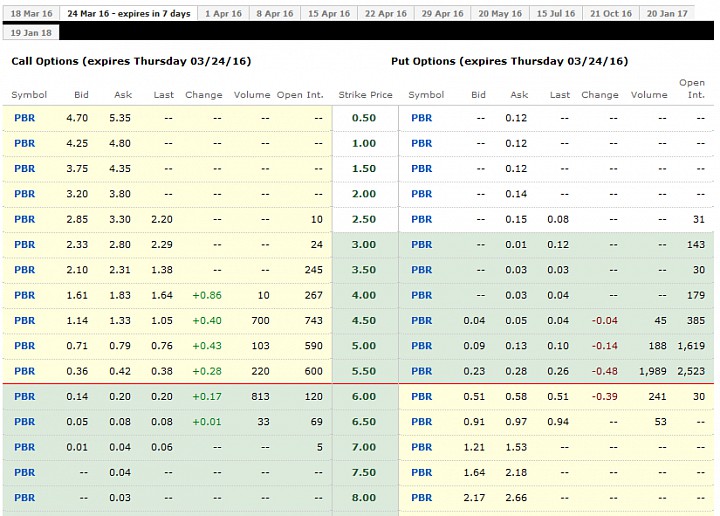Select the 3.50 strike price cell
Image resolution: width=720 pixels, height=516 pixels.
(x=364, y=270)
